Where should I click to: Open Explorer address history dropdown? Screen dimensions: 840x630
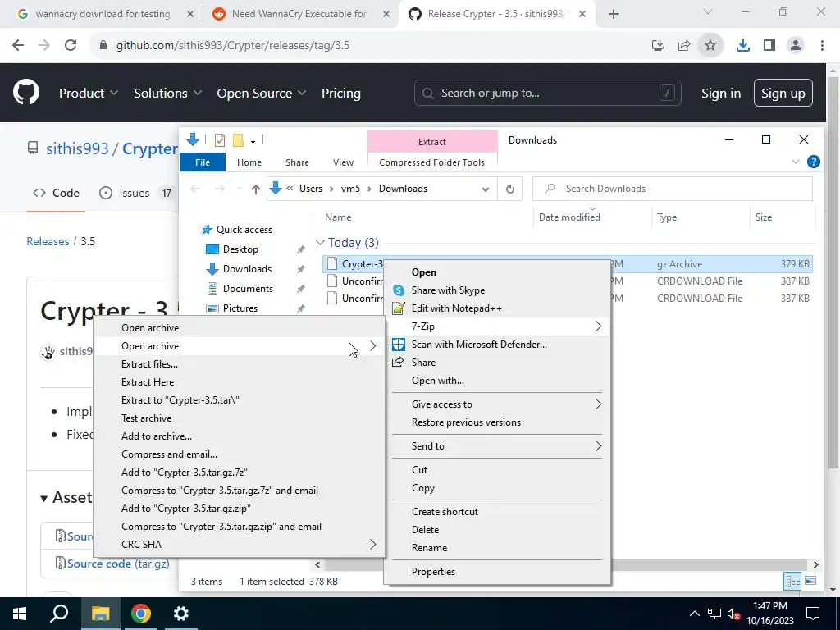point(486,189)
